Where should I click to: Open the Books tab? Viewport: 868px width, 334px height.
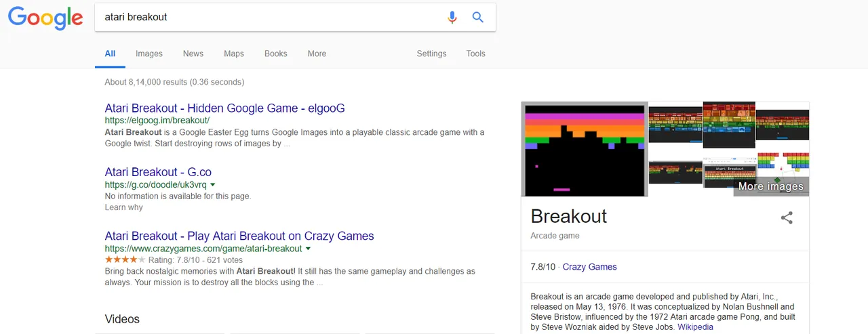pyautogui.click(x=276, y=54)
